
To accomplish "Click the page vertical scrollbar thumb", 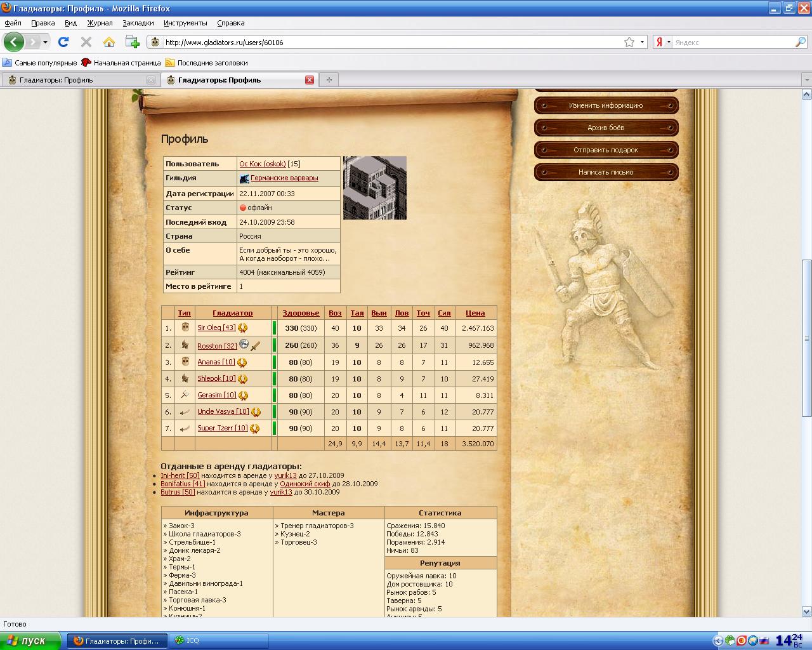I will (x=806, y=338).
